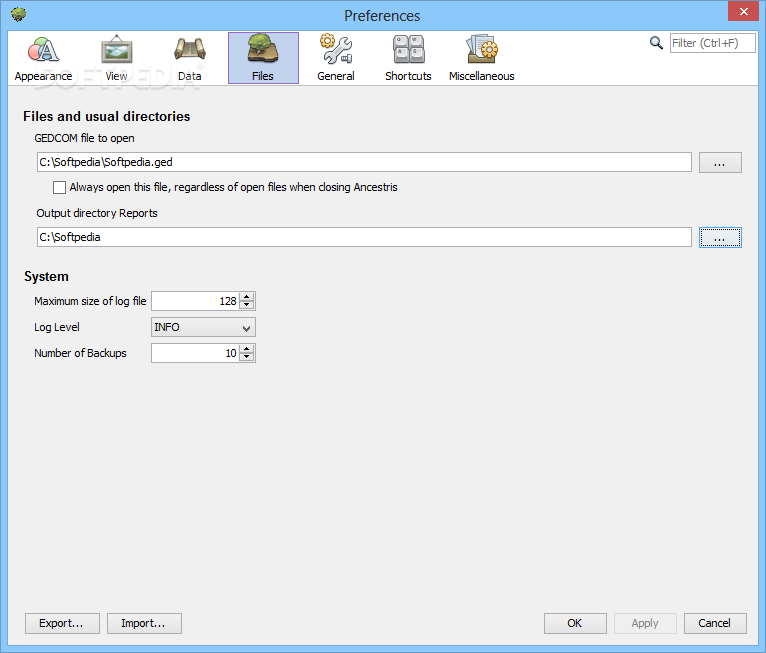The image size is (766, 653).
Task: Click the Output directory path field
Action: [x=364, y=237]
